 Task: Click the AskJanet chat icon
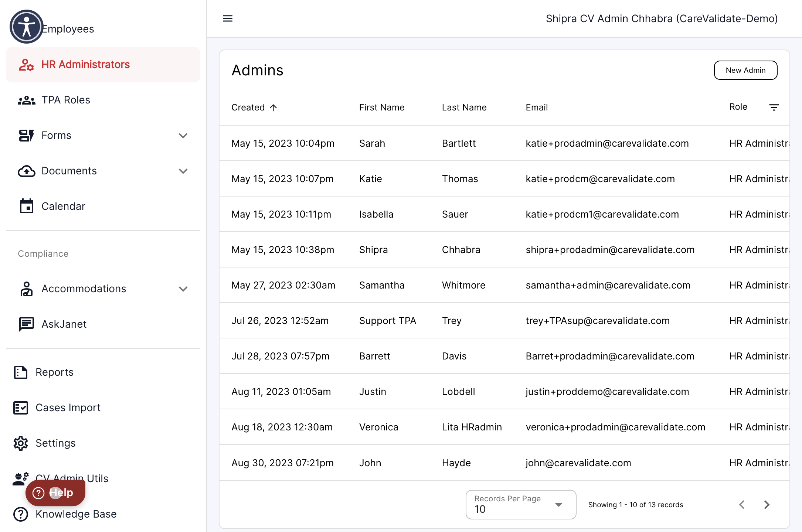coord(26,324)
